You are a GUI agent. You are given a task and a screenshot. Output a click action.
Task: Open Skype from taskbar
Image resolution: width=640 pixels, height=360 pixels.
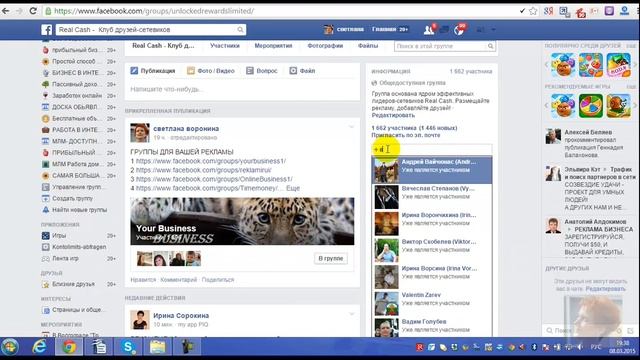pyautogui.click(x=128, y=347)
